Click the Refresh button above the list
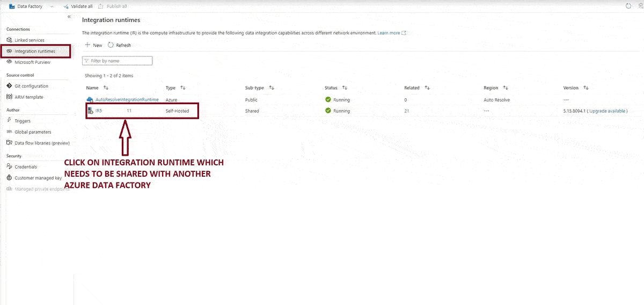644x305 pixels. [119, 45]
